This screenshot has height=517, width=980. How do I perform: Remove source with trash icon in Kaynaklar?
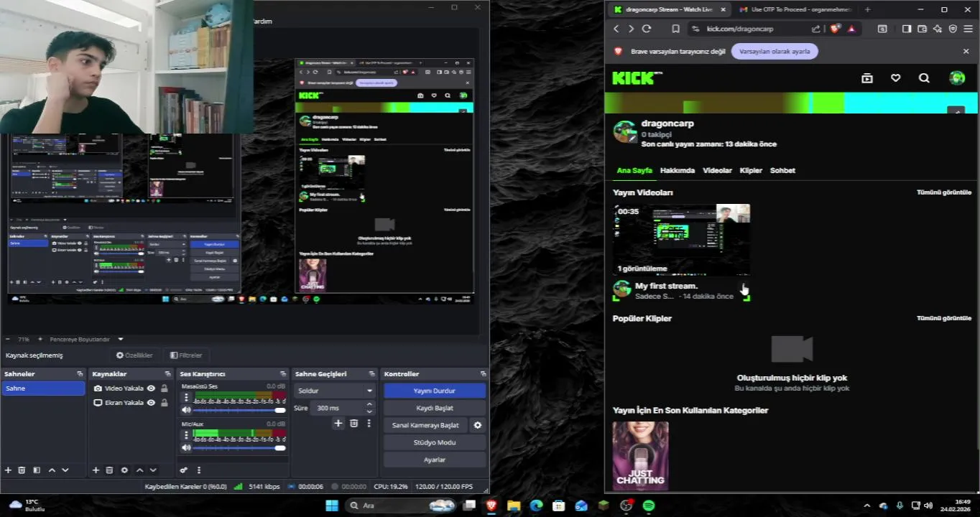click(x=109, y=470)
